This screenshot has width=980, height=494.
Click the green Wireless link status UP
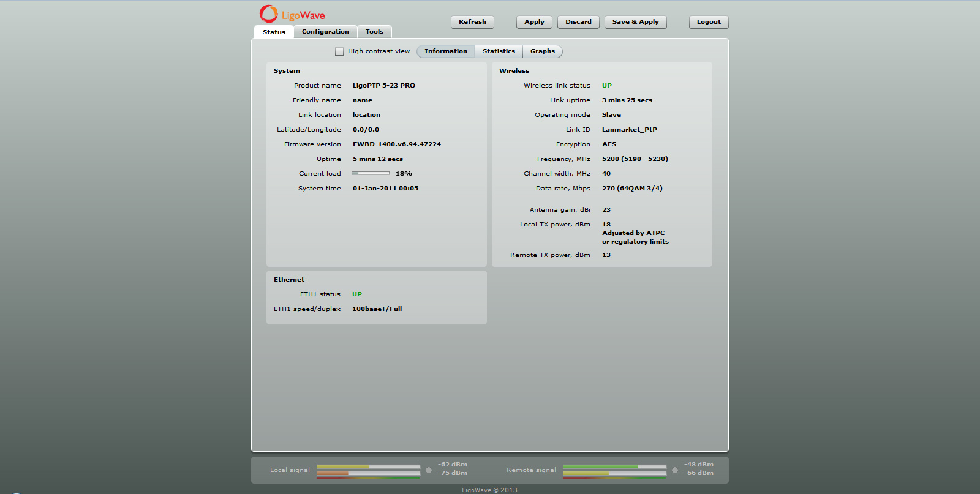[x=606, y=86]
